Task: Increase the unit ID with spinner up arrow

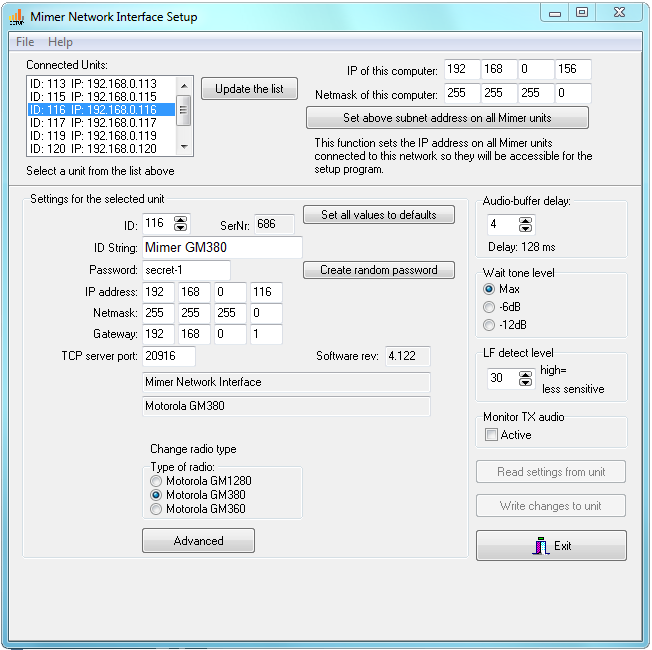Action: pyautogui.click(x=180, y=220)
